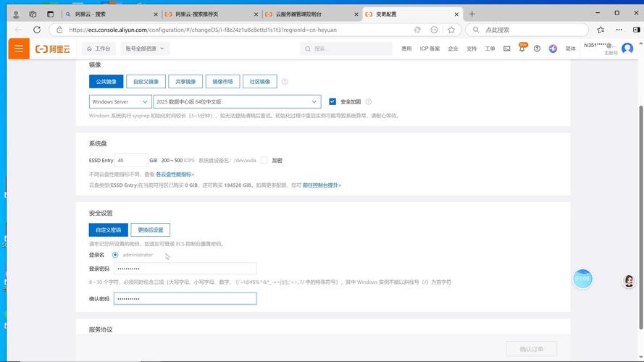
Task: Expand Windows Server OS dropdown
Action: [x=120, y=101]
